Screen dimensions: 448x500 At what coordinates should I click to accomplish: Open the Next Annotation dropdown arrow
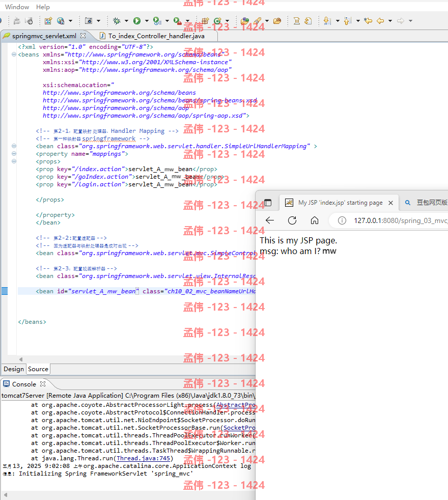pyautogui.click(x=338, y=21)
